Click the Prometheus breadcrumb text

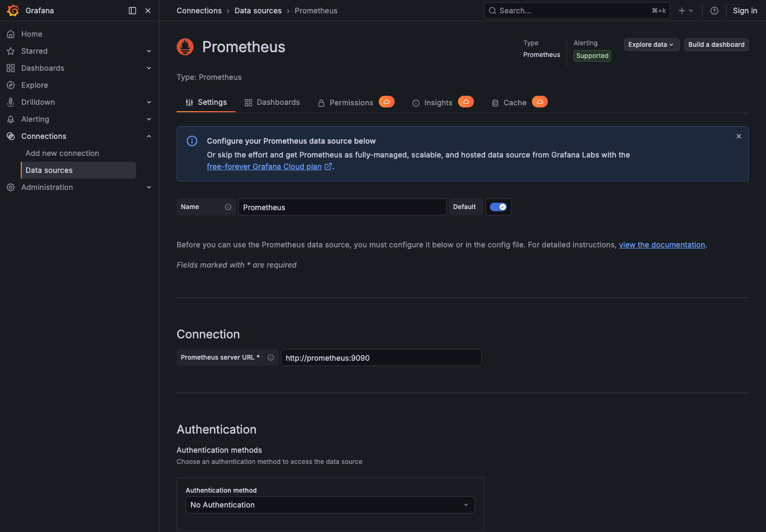point(316,11)
